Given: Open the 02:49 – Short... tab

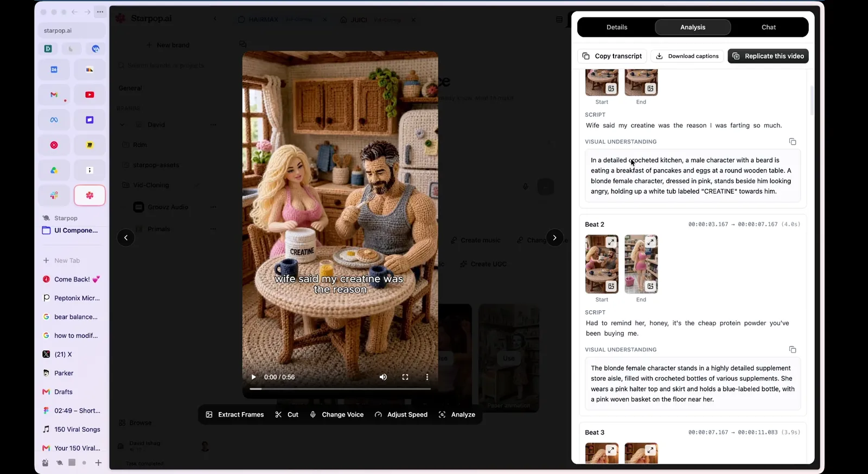Looking at the screenshot, I should (72, 411).
